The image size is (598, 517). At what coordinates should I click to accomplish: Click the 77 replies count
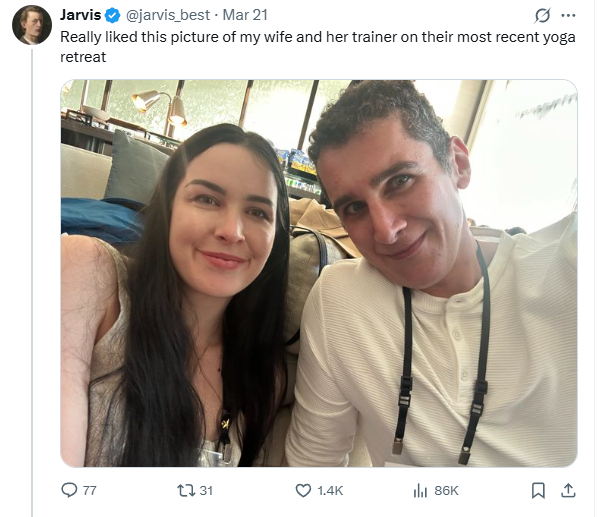click(90, 490)
